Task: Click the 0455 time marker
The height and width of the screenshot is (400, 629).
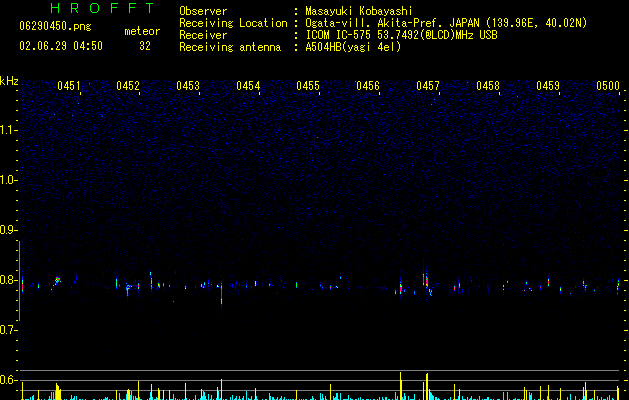Action: (308, 86)
